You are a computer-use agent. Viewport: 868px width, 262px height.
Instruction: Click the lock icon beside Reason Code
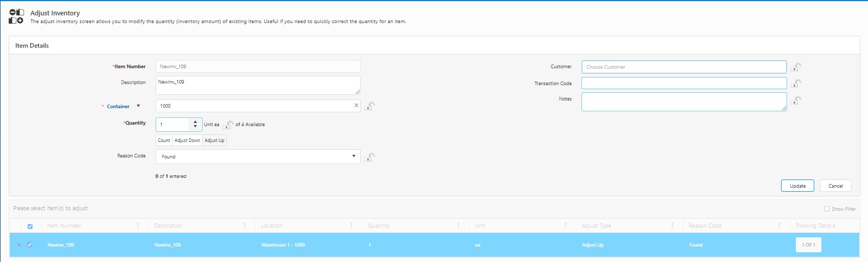tap(370, 157)
